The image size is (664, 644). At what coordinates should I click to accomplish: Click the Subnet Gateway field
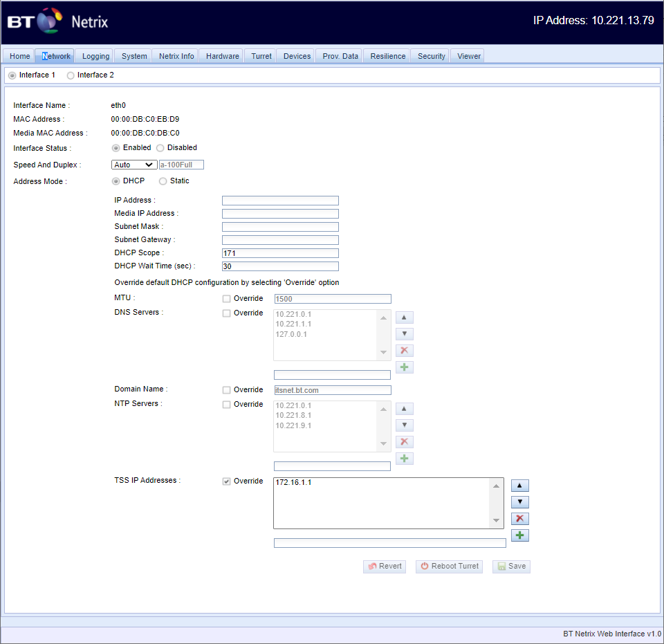pyautogui.click(x=280, y=240)
